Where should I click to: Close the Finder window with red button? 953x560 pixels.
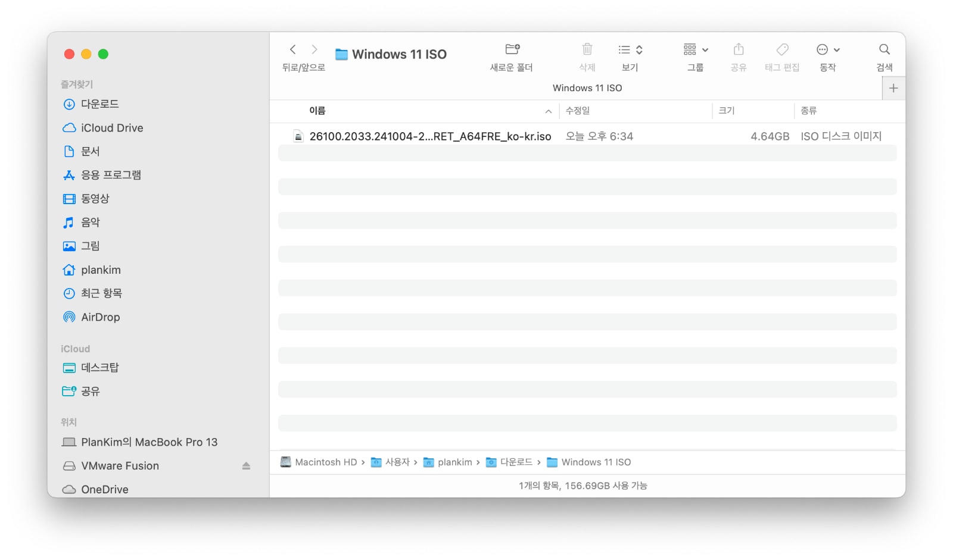click(69, 54)
